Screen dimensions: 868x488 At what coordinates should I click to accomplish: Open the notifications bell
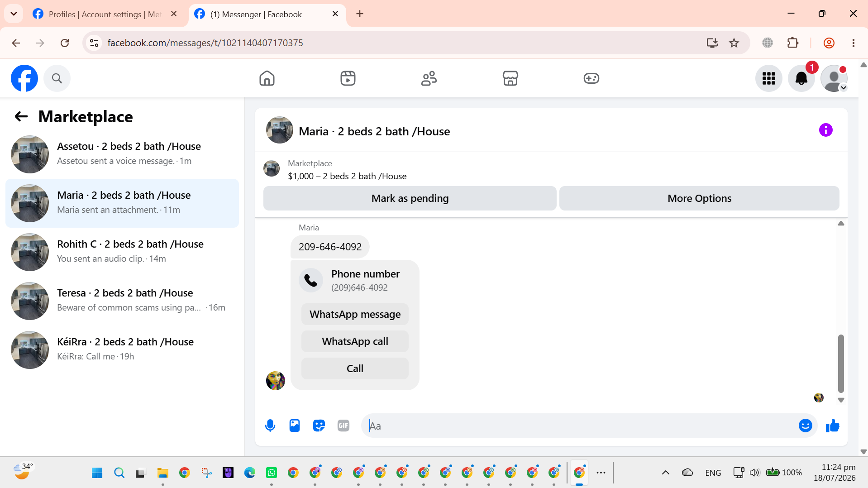(801, 78)
